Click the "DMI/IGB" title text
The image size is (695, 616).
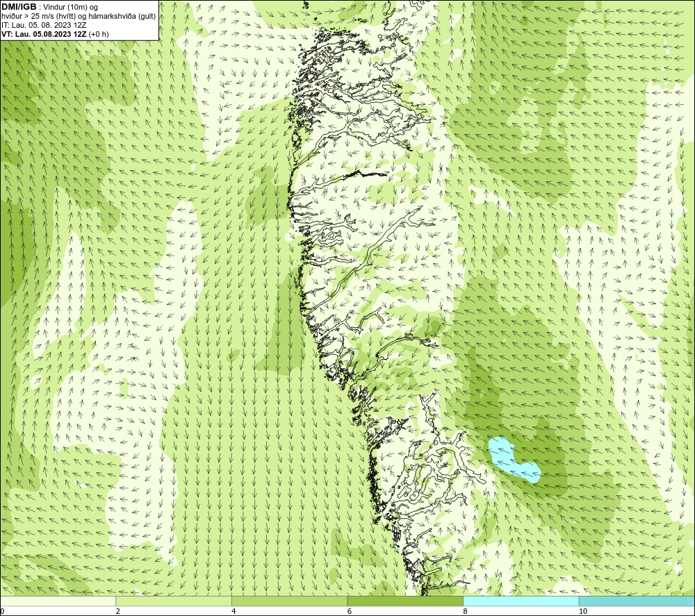click(19, 7)
